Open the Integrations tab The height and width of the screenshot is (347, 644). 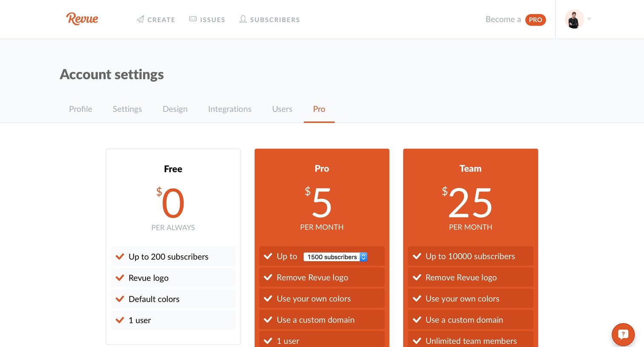pos(230,109)
